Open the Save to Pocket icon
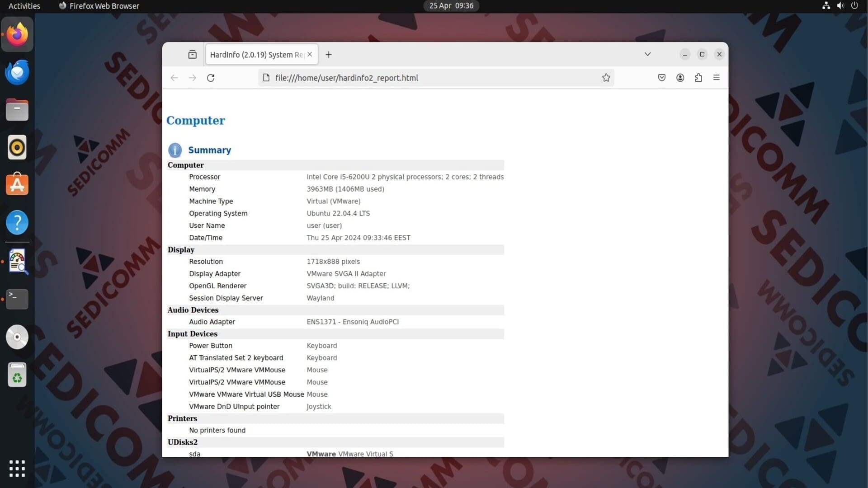Viewport: 868px width, 488px height. coord(662,78)
